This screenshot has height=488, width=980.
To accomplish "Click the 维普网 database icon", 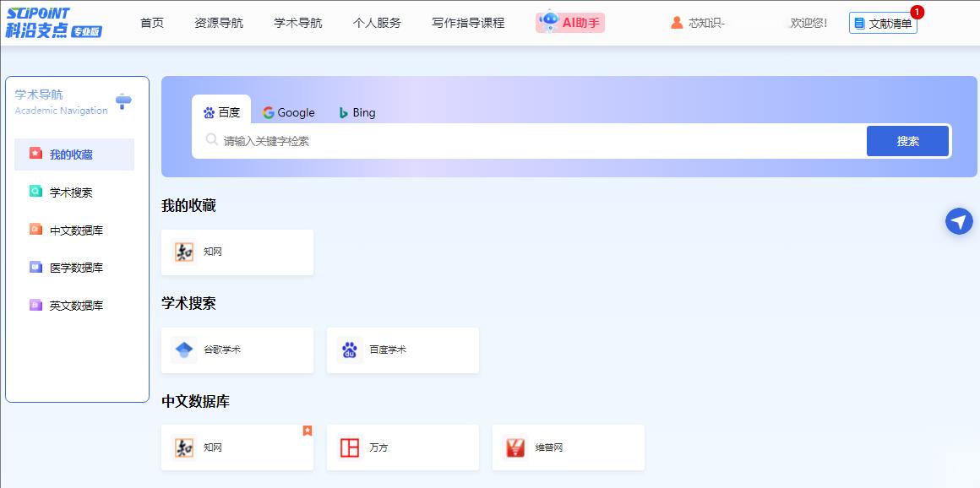I will (x=514, y=447).
